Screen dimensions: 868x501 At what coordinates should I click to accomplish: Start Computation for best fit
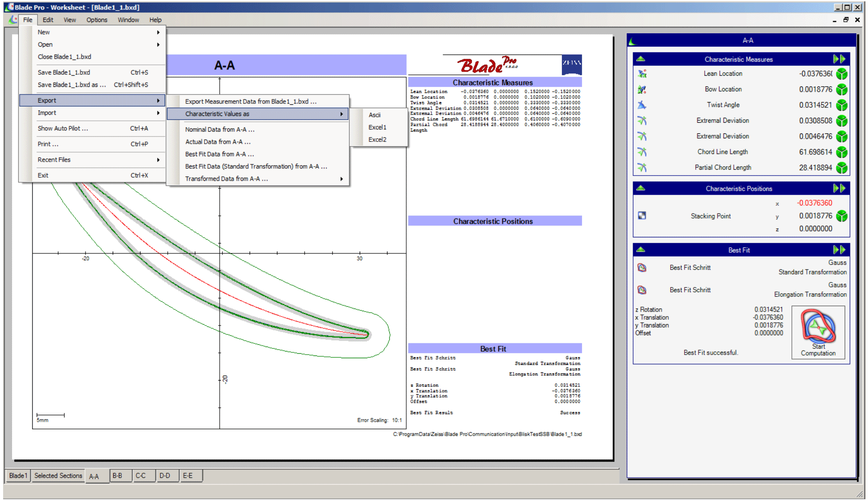[818, 332]
